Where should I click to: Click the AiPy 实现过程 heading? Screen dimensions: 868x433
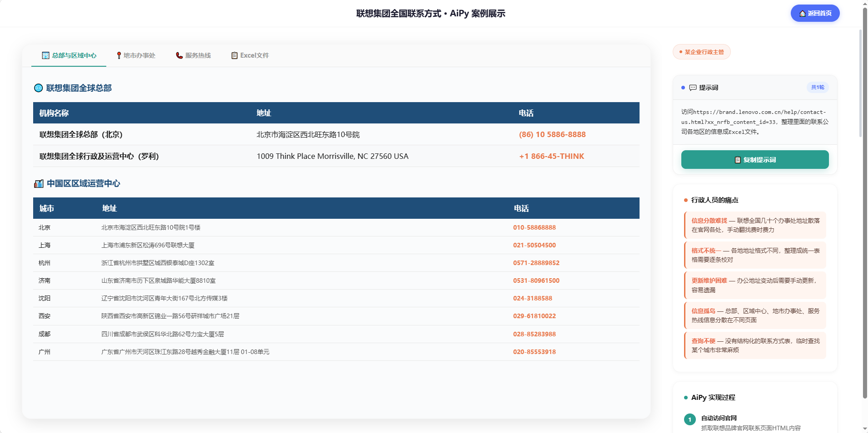(713, 398)
